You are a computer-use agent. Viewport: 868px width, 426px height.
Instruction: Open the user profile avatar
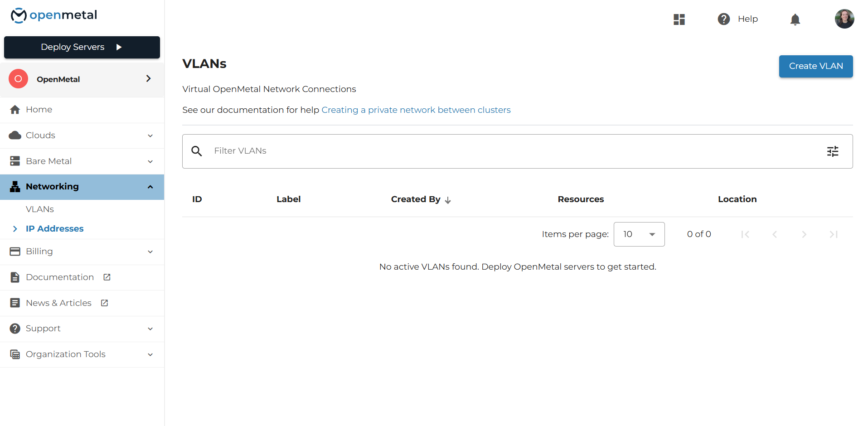coord(844,19)
